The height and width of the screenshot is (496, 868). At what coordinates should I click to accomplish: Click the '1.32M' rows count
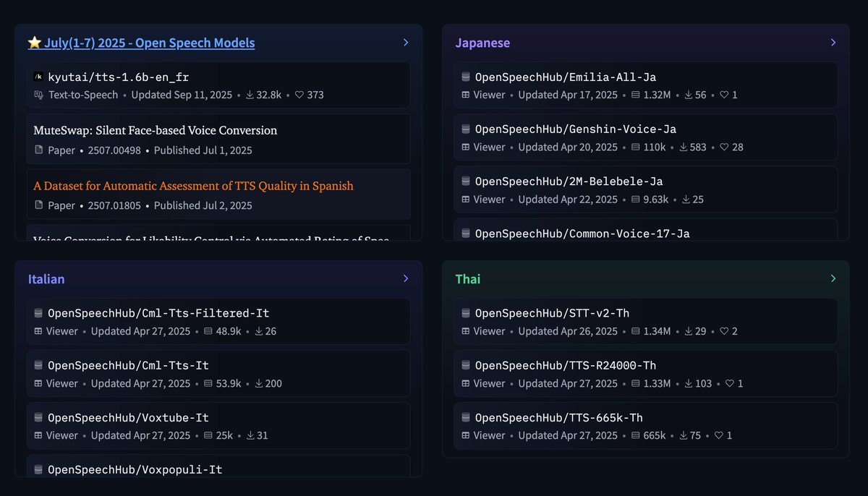tap(657, 95)
